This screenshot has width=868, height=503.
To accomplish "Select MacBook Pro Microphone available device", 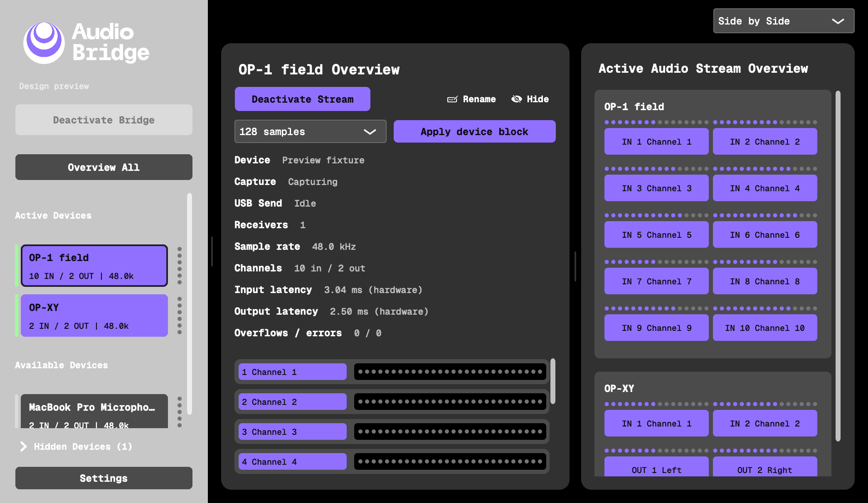I will tap(94, 411).
